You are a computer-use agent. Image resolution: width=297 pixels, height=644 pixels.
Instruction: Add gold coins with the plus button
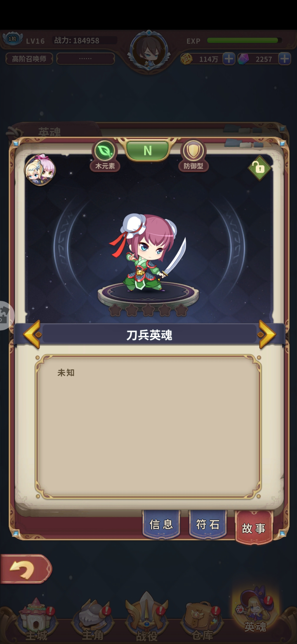coord(229,59)
